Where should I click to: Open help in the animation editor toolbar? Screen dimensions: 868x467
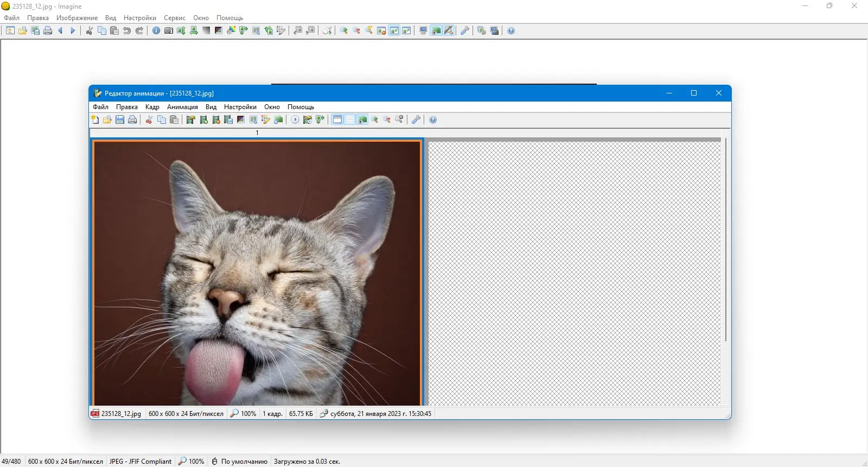pos(433,119)
